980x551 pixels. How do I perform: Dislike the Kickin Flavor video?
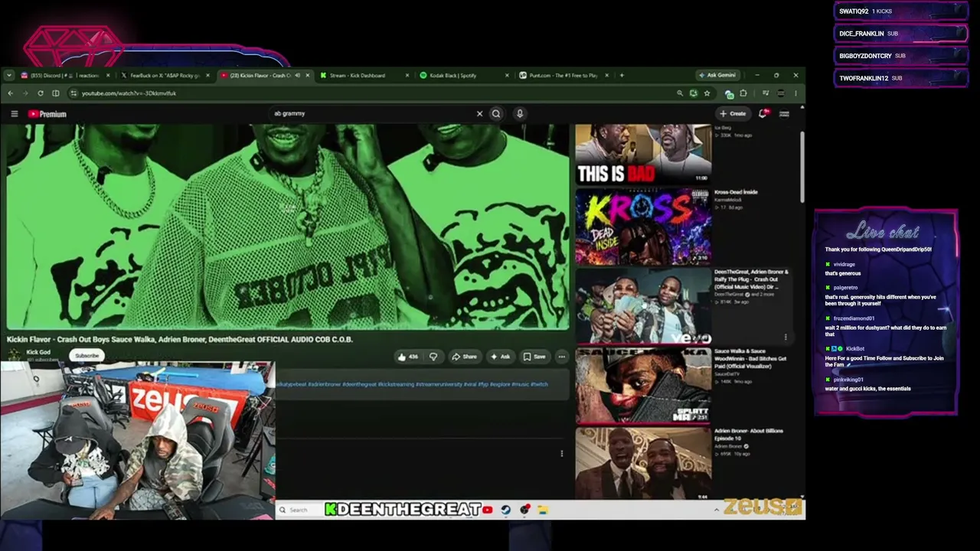click(x=433, y=357)
